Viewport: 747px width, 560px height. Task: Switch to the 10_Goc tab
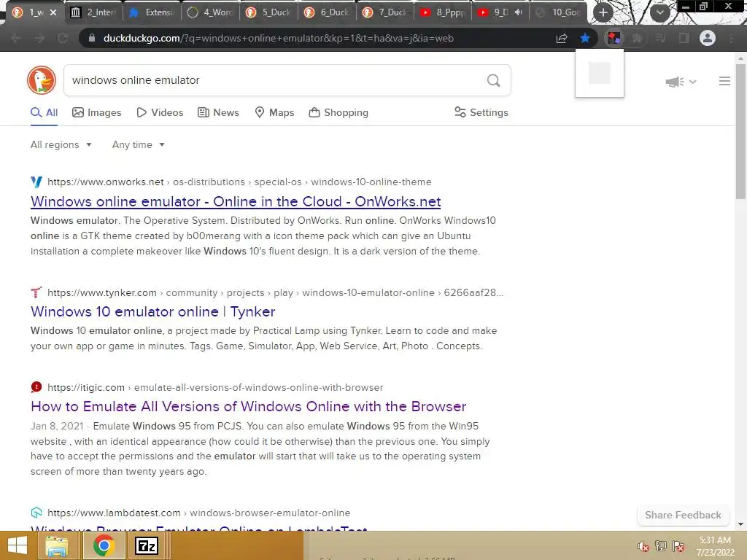(560, 12)
